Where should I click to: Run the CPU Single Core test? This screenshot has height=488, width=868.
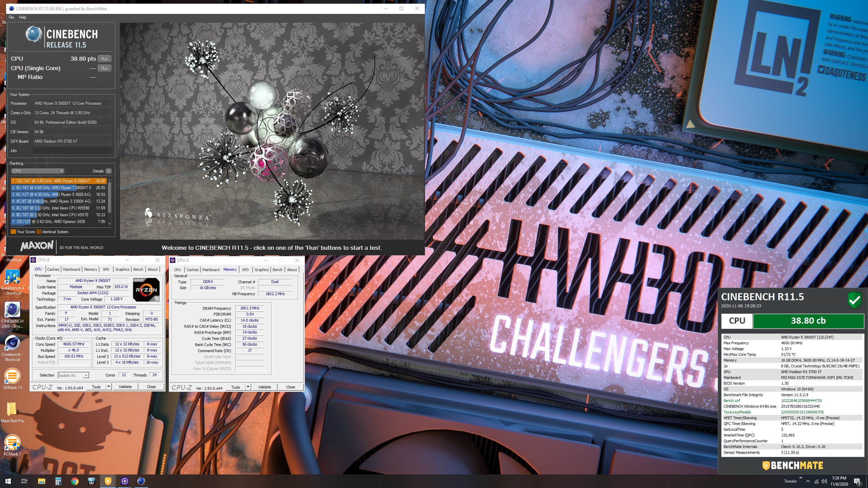105,68
